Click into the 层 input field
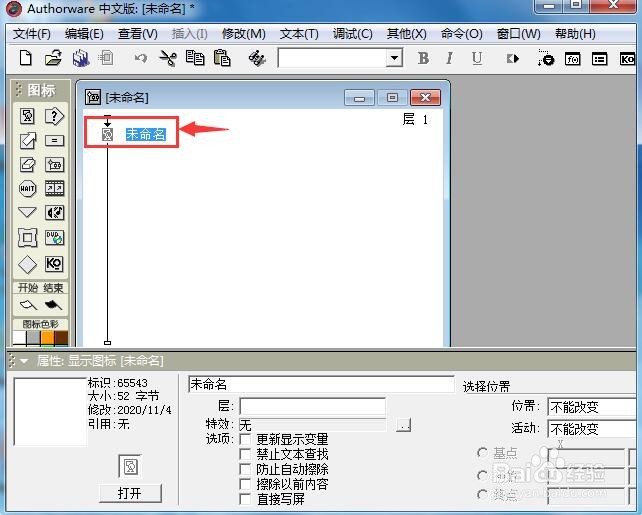642x515 pixels. (312, 406)
